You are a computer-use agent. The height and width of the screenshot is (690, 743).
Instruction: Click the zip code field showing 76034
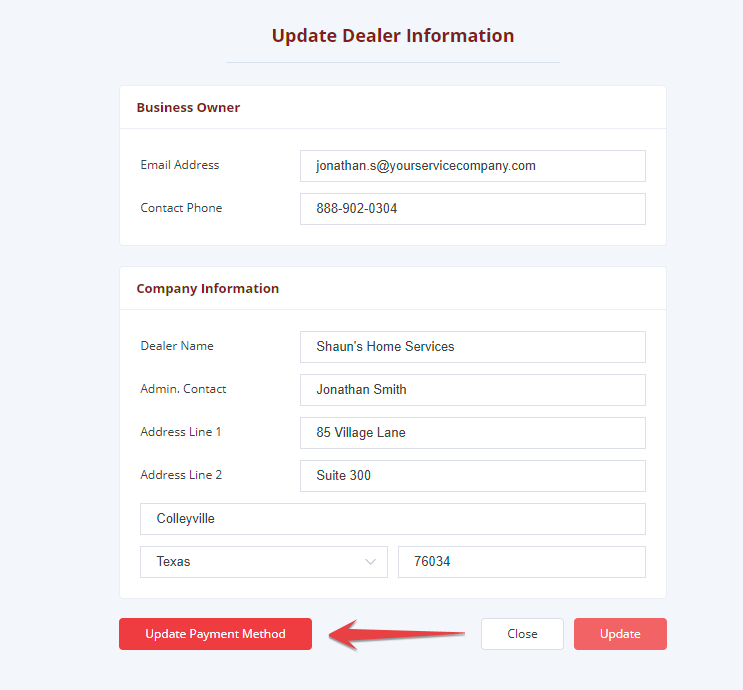521,562
